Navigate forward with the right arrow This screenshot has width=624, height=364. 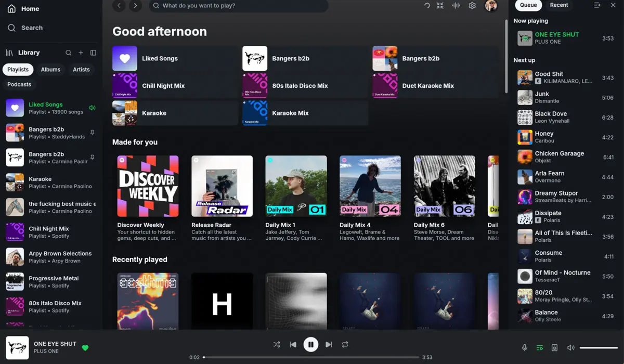pyautogui.click(x=135, y=6)
